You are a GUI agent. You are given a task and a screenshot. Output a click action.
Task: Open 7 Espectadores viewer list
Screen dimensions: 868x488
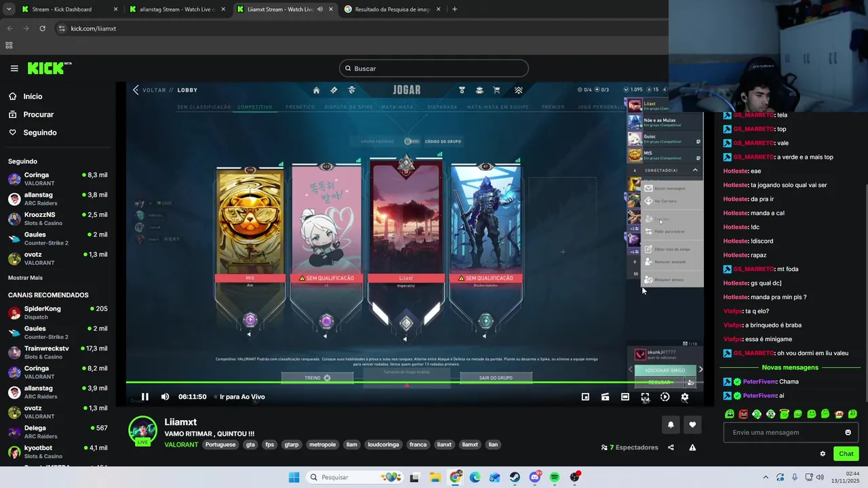(629, 447)
